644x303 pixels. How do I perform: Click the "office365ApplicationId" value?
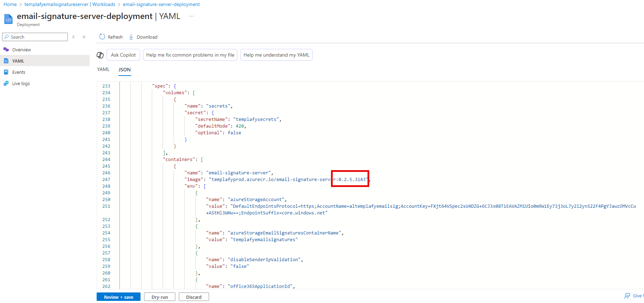[260, 286]
